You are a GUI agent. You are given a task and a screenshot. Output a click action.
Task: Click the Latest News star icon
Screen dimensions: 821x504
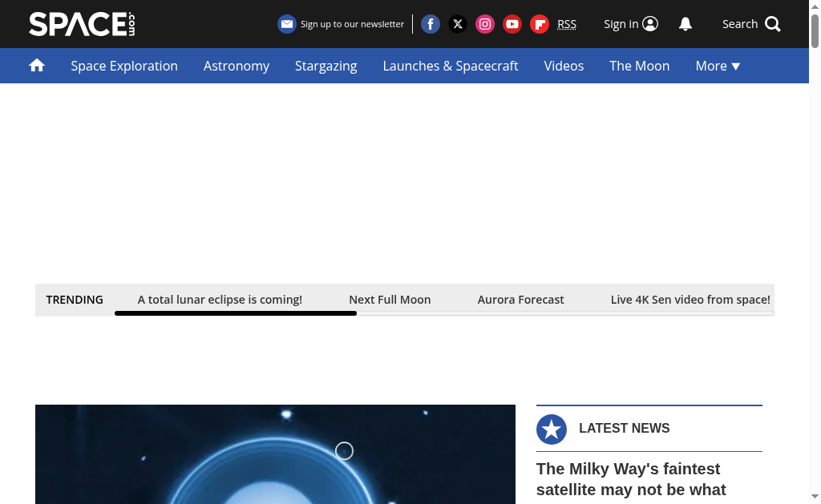[x=552, y=429]
